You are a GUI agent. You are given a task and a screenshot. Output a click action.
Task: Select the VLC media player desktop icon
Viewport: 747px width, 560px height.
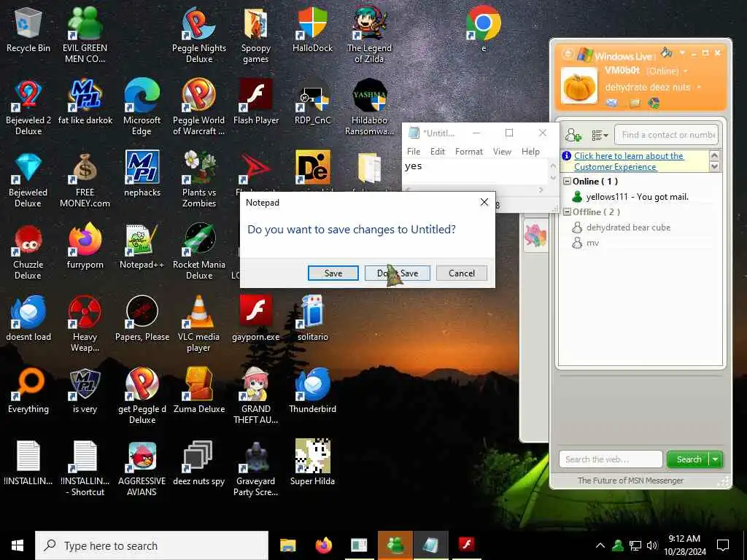pyautogui.click(x=198, y=324)
